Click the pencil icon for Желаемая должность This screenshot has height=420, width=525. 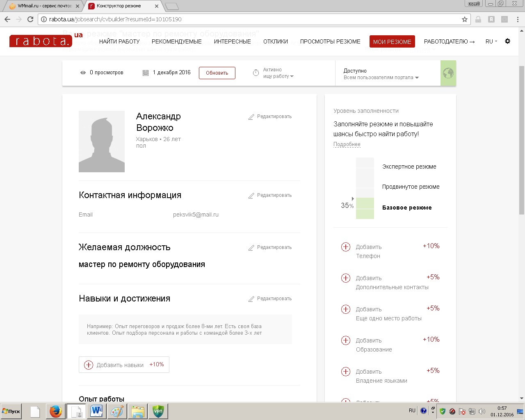(x=251, y=248)
